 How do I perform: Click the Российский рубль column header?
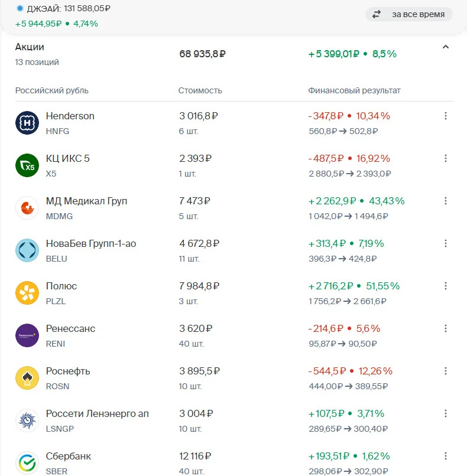pos(51,90)
